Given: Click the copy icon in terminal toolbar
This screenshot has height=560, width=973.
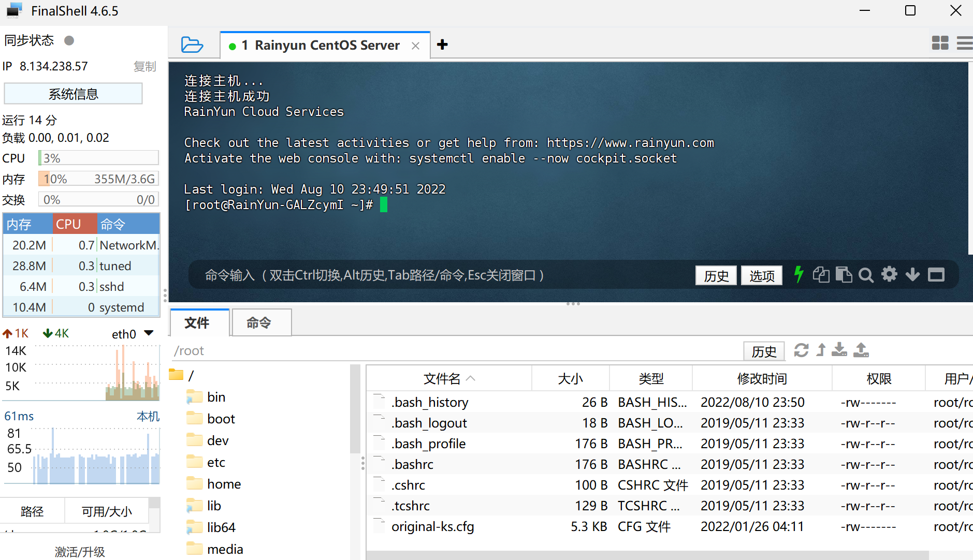Looking at the screenshot, I should [x=821, y=274].
